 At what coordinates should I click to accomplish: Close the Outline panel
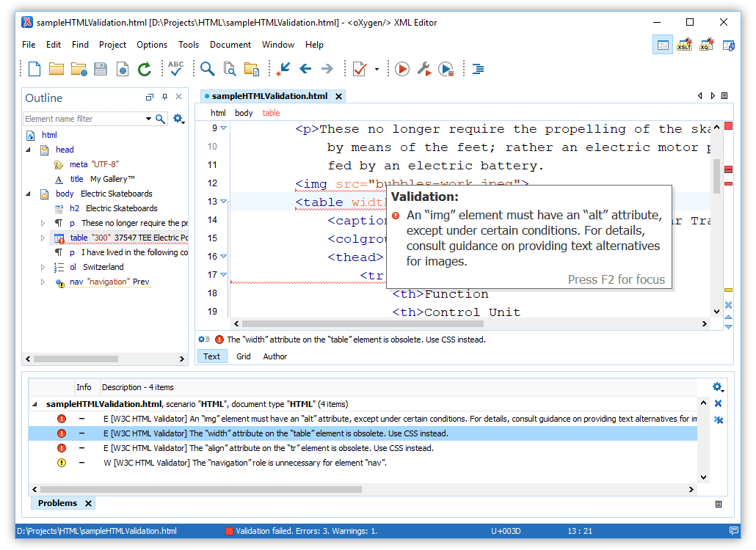[x=179, y=97]
